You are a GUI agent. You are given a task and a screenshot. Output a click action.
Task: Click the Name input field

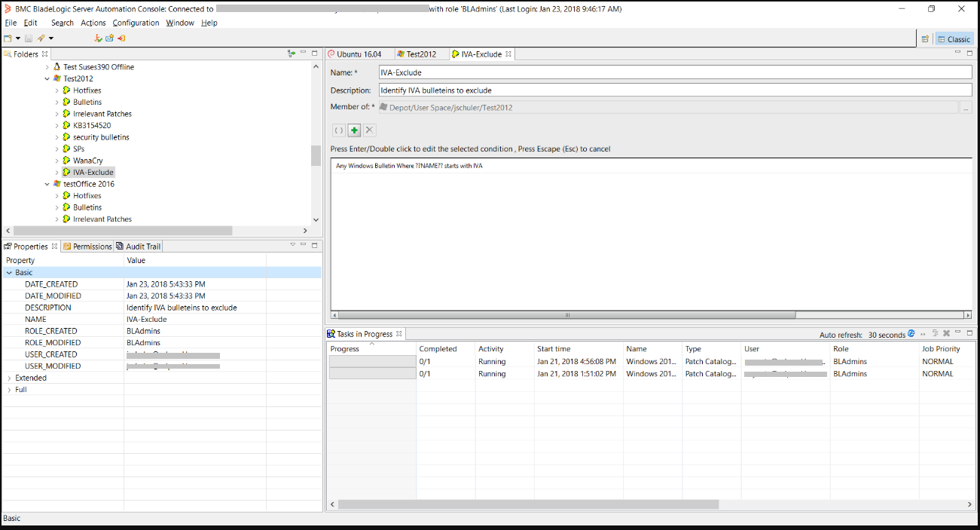click(x=675, y=72)
